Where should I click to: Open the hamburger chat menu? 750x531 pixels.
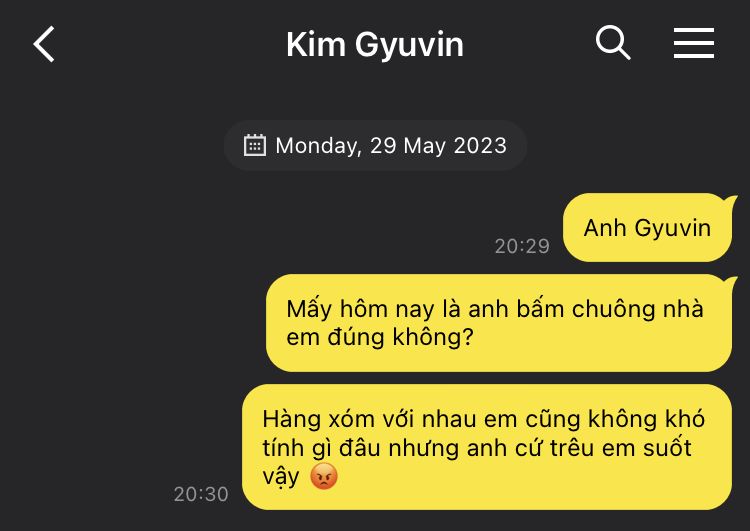[694, 43]
